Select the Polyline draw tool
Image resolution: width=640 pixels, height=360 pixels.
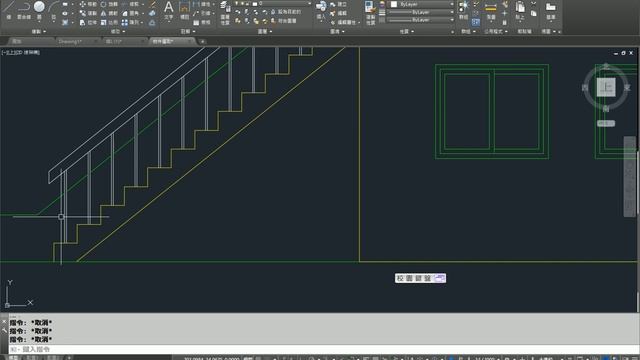[x=24, y=9]
